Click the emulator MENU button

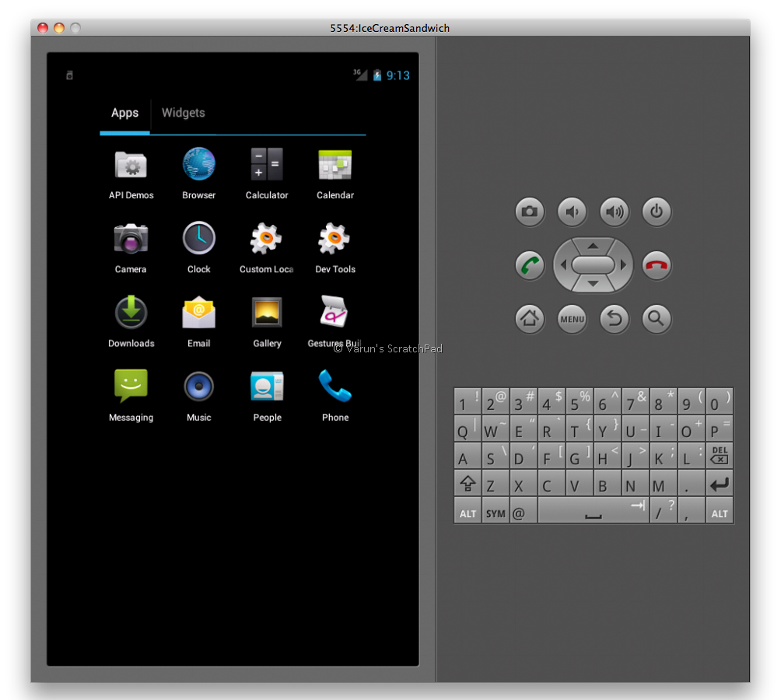click(572, 319)
